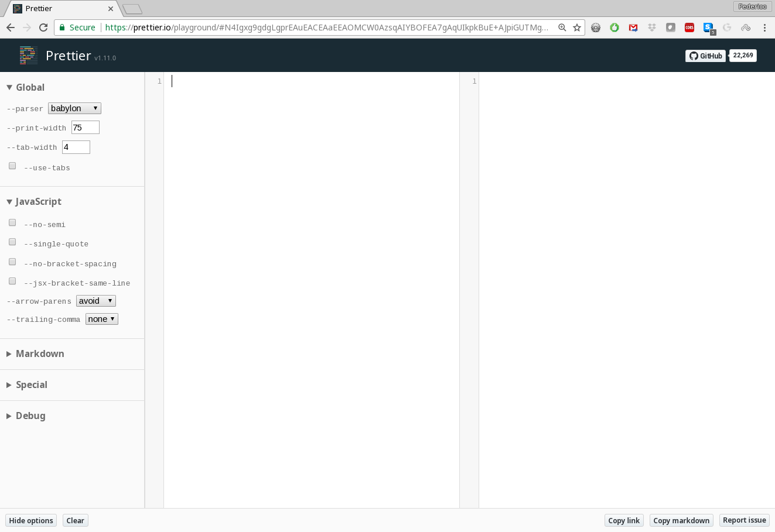Click the Report issue button
This screenshot has width=775, height=532.
coord(745,520)
